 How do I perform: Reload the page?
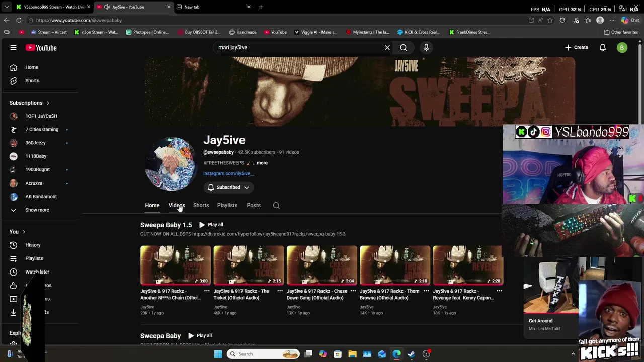click(x=19, y=20)
